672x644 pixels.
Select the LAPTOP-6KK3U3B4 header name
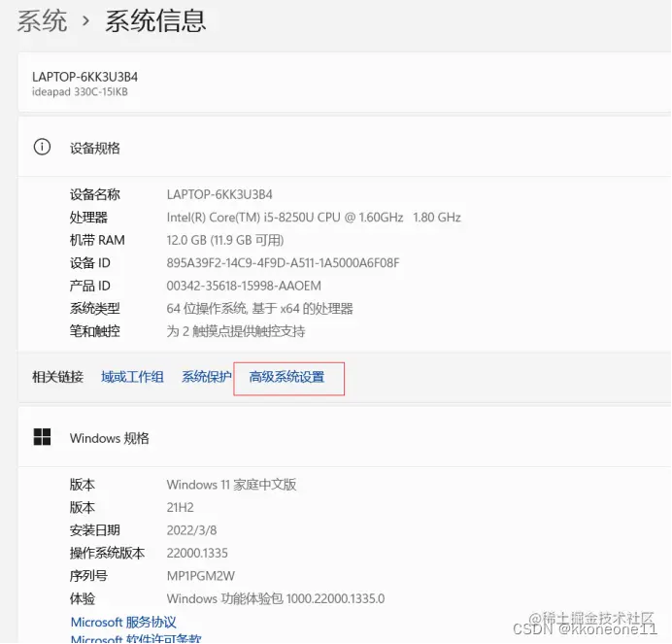[84, 77]
